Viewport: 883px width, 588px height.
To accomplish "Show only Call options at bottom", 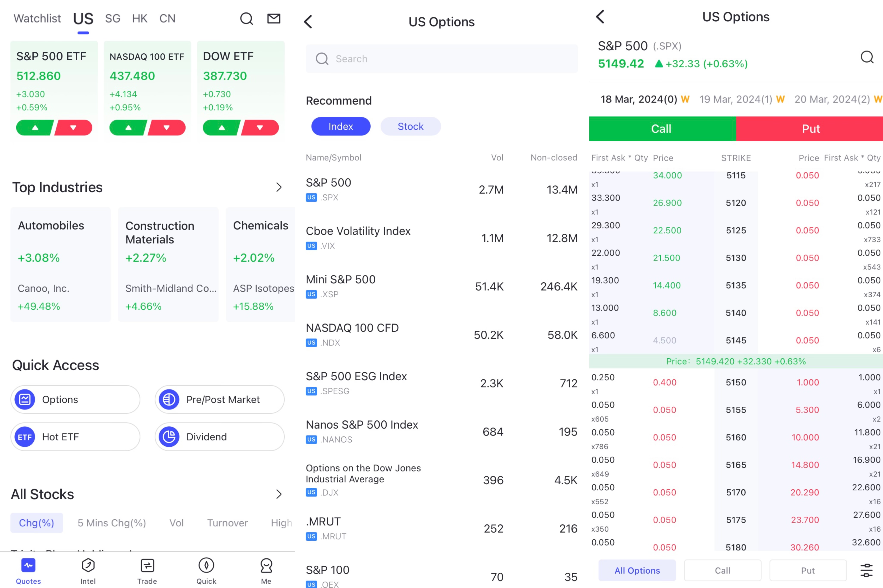I will point(722,570).
